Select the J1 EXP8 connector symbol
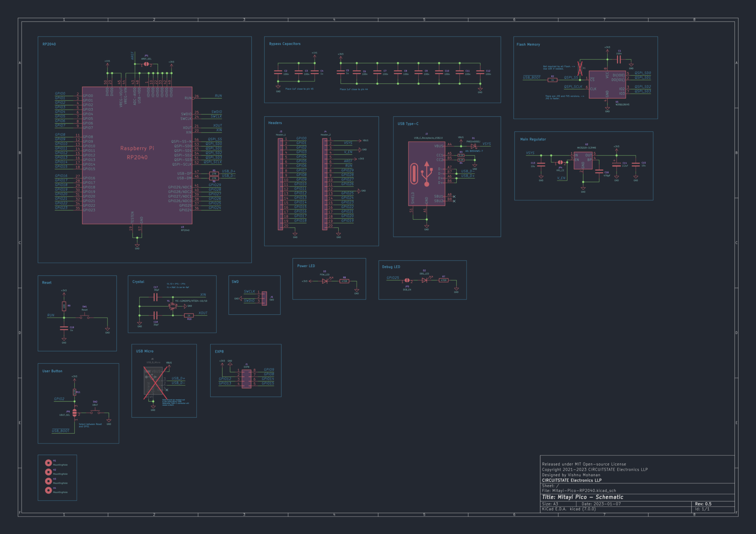Screen dimensions: 756x534 point(246,379)
